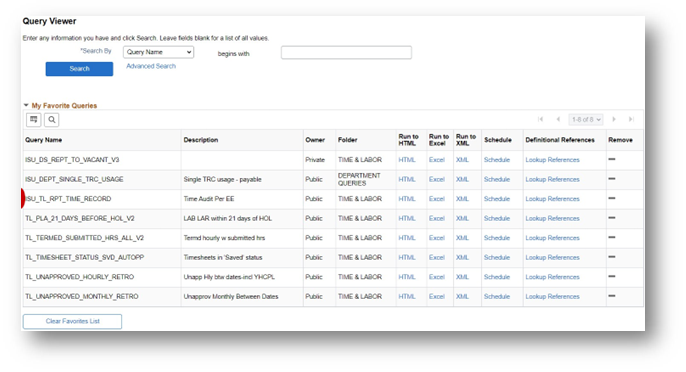The image size is (686, 372).
Task: Go to next page arrow
Action: [x=614, y=119]
